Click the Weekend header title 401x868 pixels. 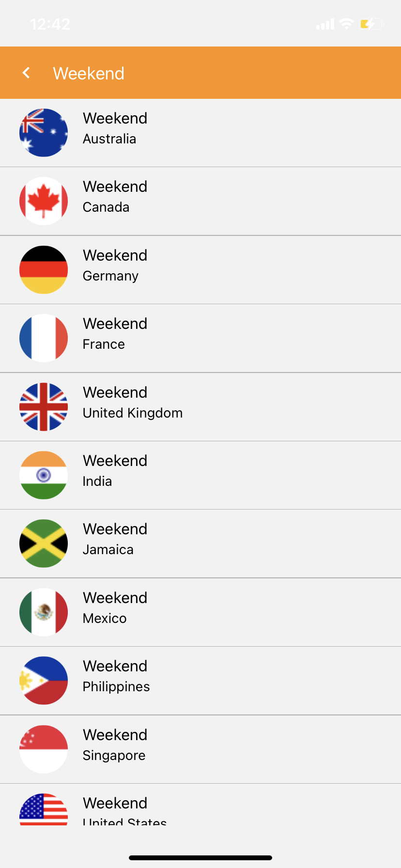(x=89, y=74)
